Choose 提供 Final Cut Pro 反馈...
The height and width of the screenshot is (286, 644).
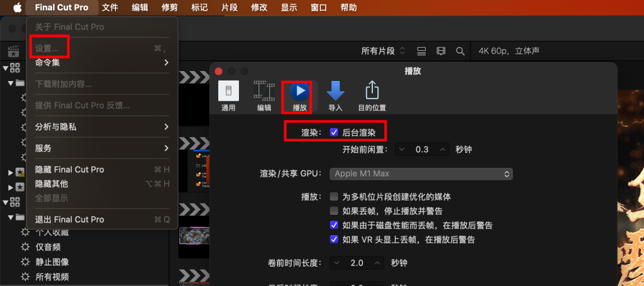pyautogui.click(x=102, y=106)
